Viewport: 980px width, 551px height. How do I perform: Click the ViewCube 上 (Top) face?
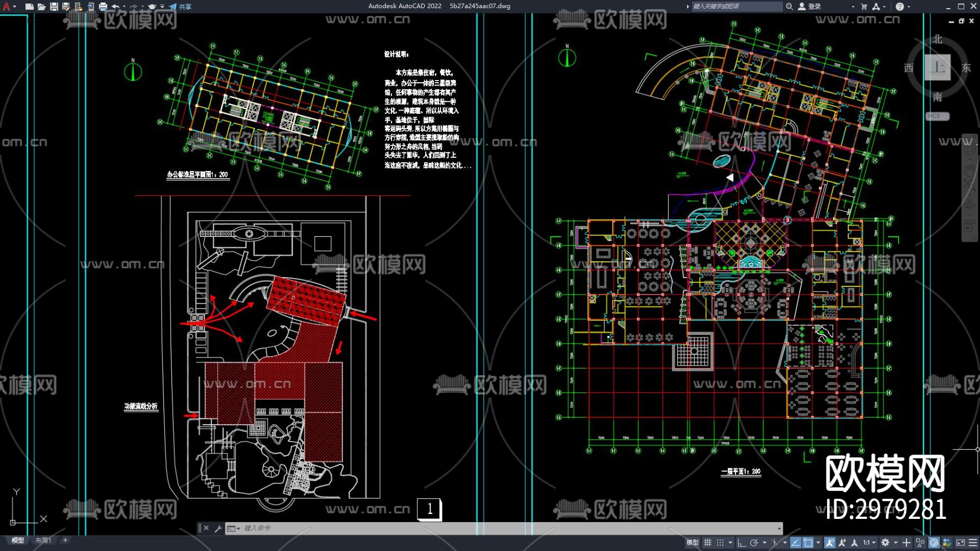(937, 68)
